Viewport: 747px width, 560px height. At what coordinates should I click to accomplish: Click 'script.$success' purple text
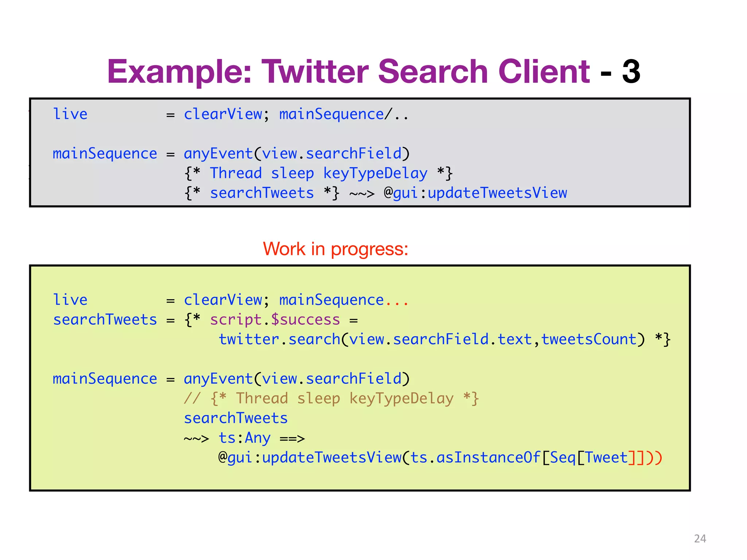click(275, 320)
